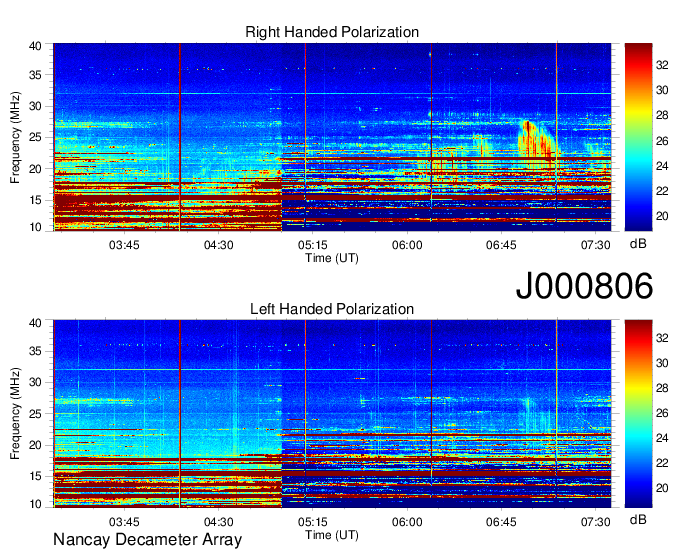
Task: Click the "28" value on the upper colorbar
Action: [662, 115]
